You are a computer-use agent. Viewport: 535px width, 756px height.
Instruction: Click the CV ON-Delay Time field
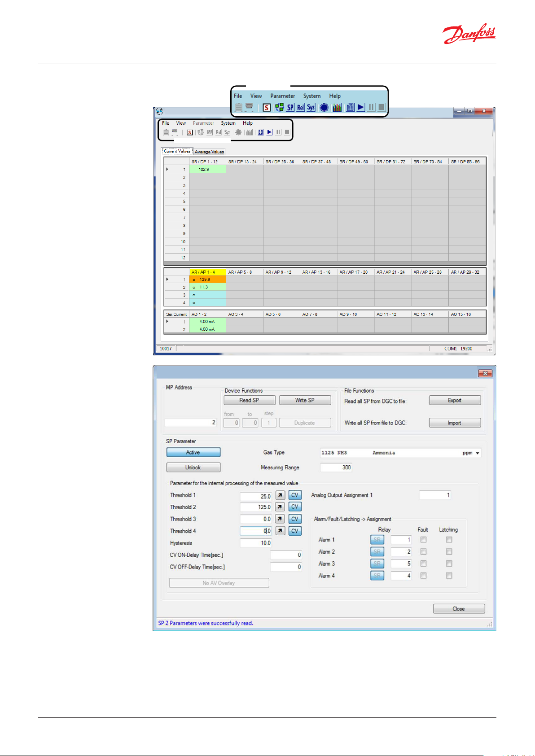click(x=286, y=555)
